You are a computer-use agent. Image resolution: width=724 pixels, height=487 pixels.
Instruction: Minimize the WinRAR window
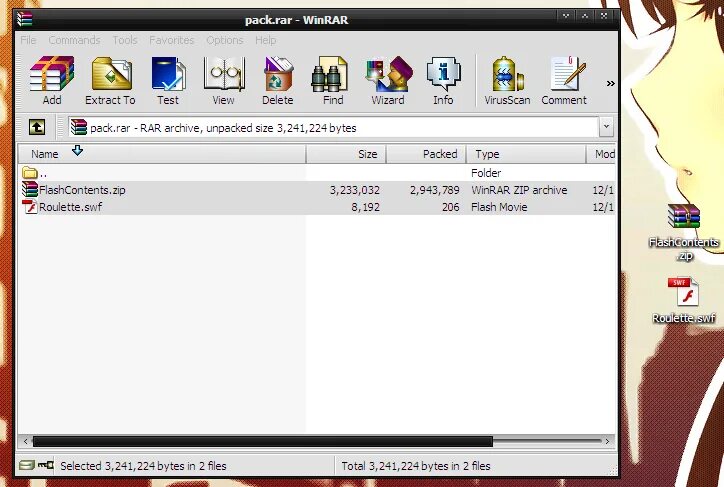[x=566, y=16]
